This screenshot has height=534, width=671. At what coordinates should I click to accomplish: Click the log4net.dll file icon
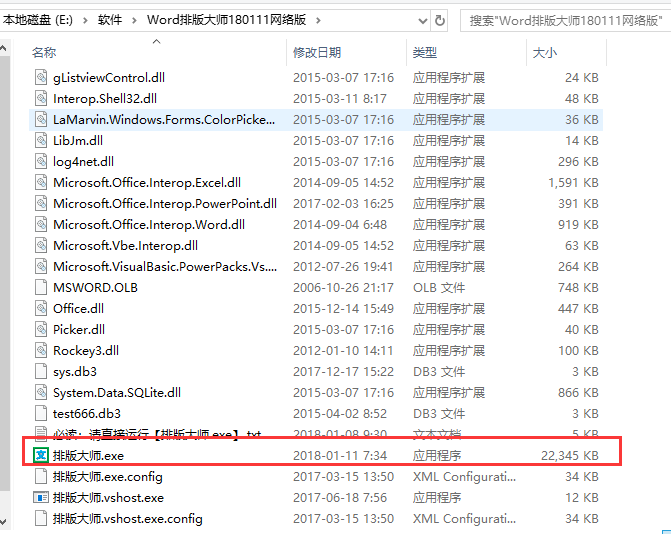click(x=41, y=161)
